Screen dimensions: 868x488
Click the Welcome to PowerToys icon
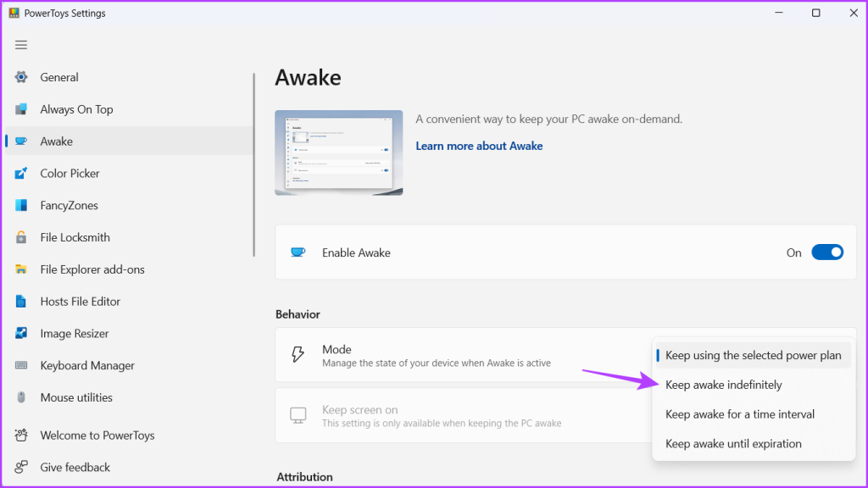pyautogui.click(x=21, y=435)
